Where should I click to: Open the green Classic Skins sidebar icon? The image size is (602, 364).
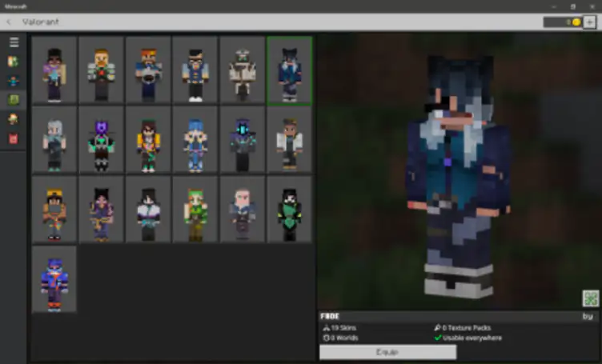pyautogui.click(x=13, y=100)
